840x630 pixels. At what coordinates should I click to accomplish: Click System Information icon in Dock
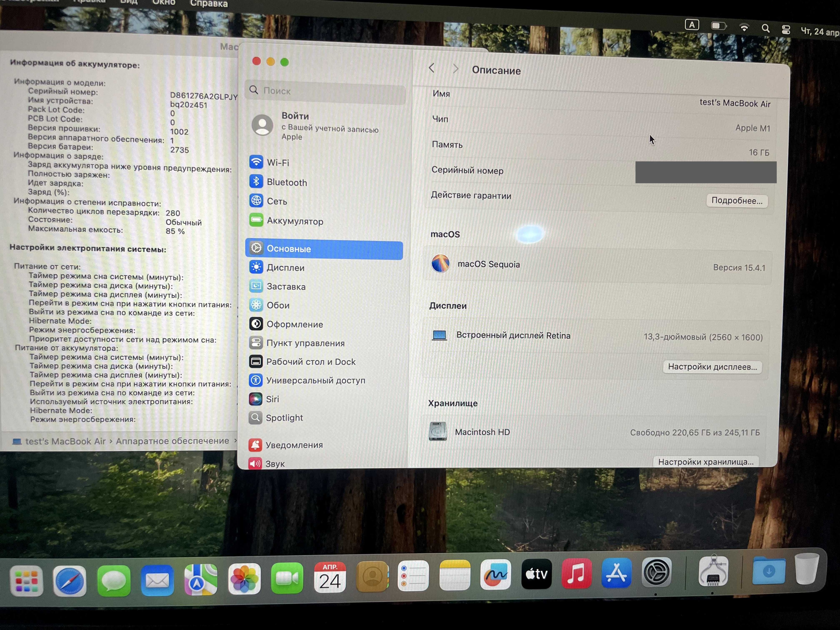(713, 571)
